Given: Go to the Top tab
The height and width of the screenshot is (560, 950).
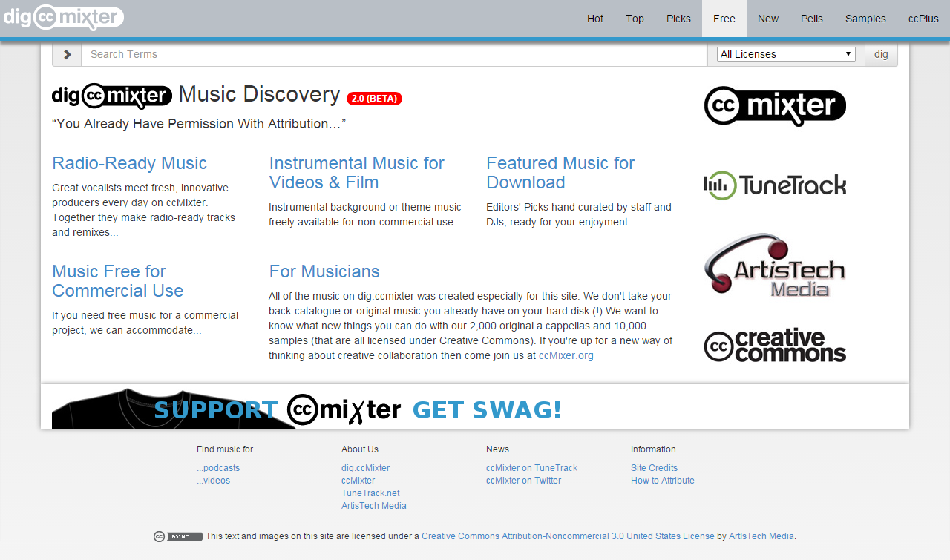Looking at the screenshot, I should 635,19.
